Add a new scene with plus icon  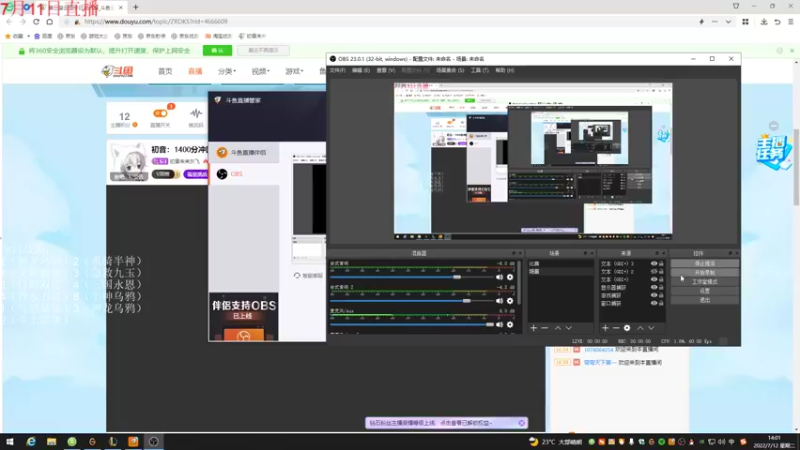(534, 328)
